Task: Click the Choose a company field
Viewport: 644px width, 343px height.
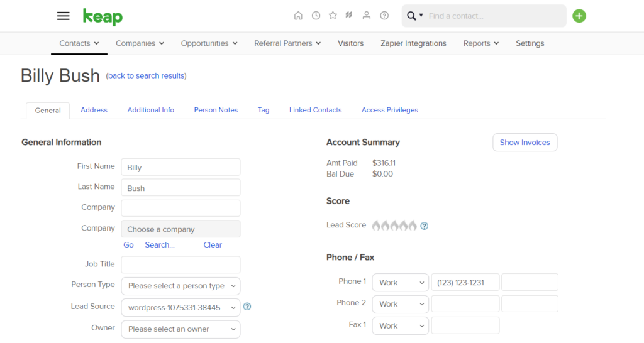Action: pos(180,229)
